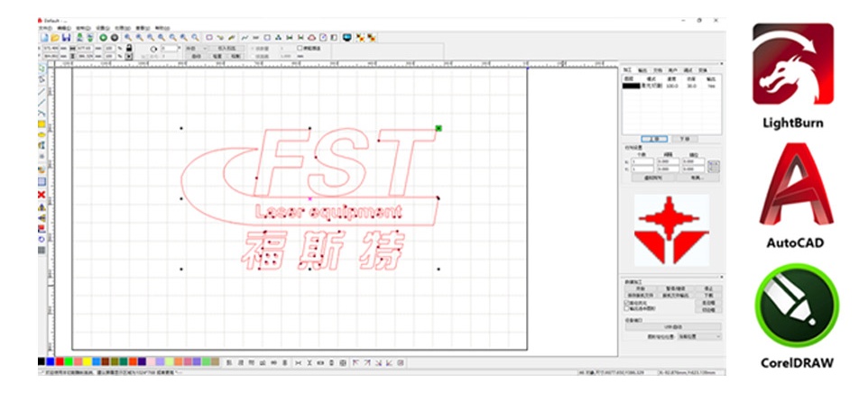Viewport: 868px width, 411px height.
Task: Open the dropdown in the top property bar
Action: [x=196, y=49]
